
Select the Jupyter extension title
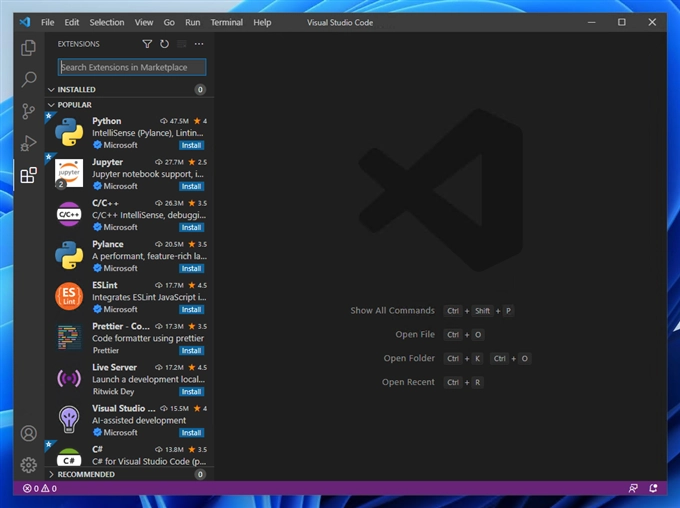pos(108,162)
